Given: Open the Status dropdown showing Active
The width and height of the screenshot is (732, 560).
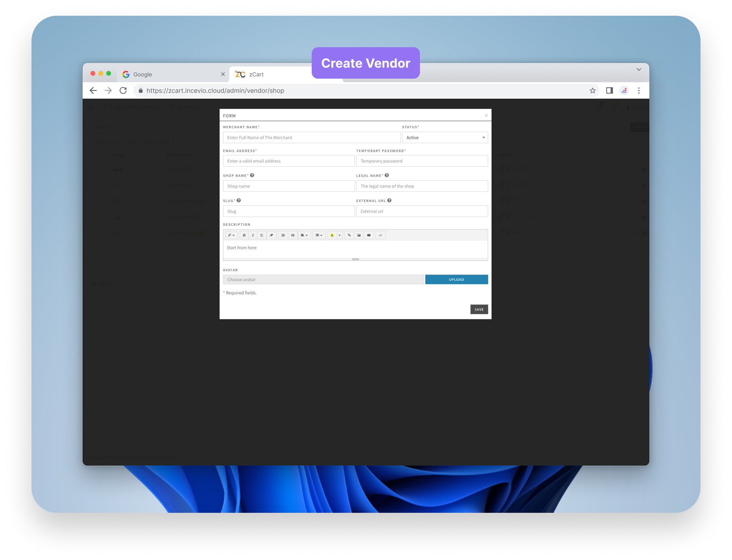Looking at the screenshot, I should tap(445, 138).
